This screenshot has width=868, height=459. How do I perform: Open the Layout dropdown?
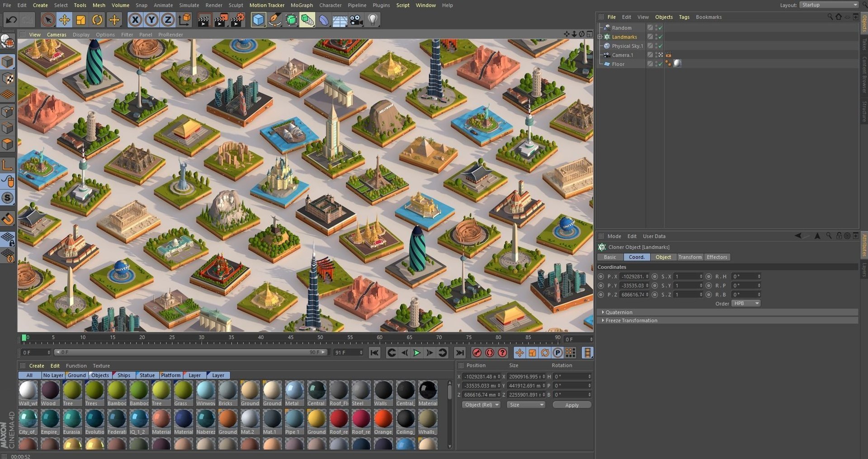[829, 5]
